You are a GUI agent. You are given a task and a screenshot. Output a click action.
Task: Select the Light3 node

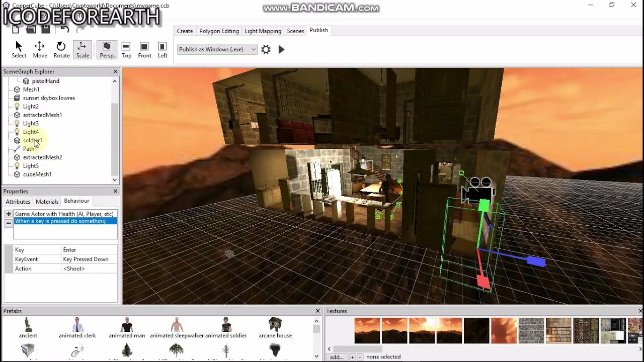coord(31,124)
